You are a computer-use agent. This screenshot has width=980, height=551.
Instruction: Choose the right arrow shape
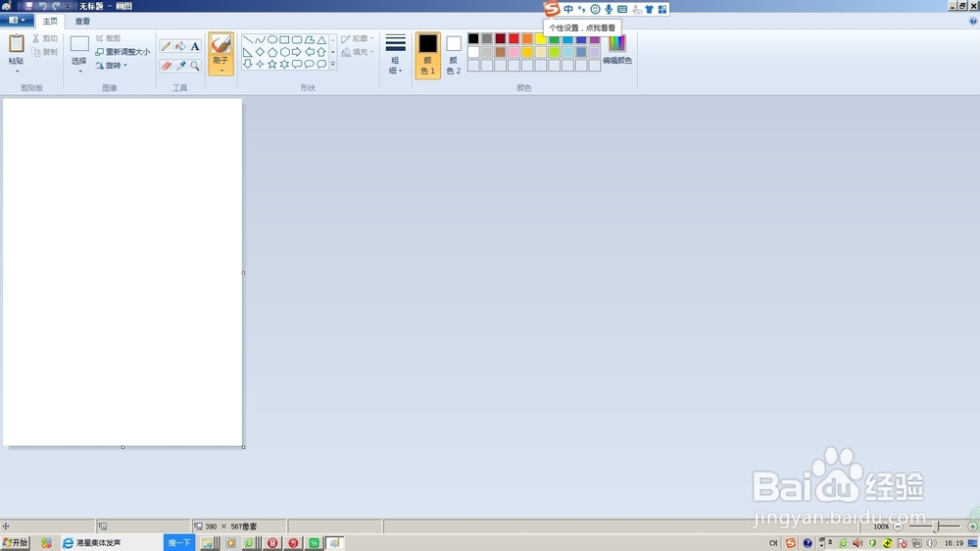297,52
